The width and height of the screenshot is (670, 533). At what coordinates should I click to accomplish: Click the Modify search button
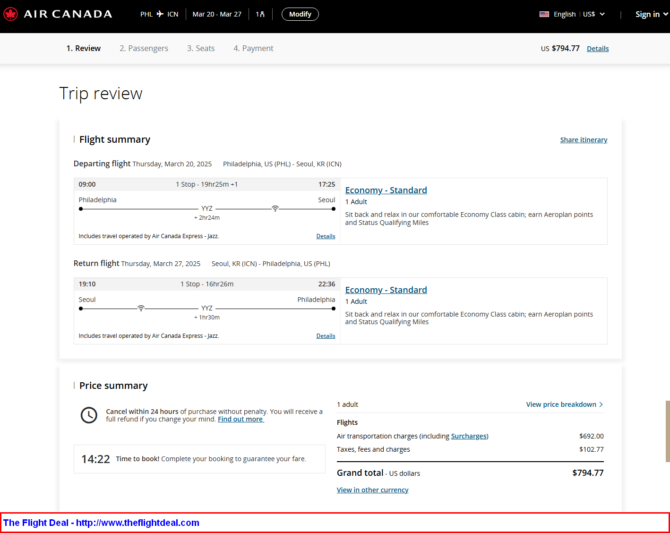click(300, 14)
